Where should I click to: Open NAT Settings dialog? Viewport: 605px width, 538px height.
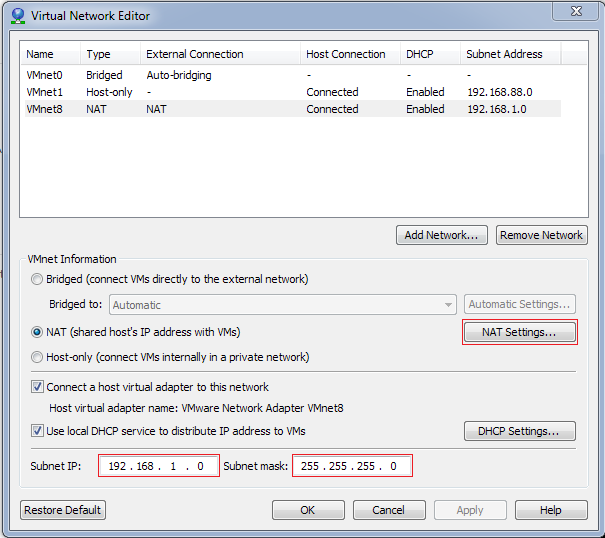click(x=520, y=332)
